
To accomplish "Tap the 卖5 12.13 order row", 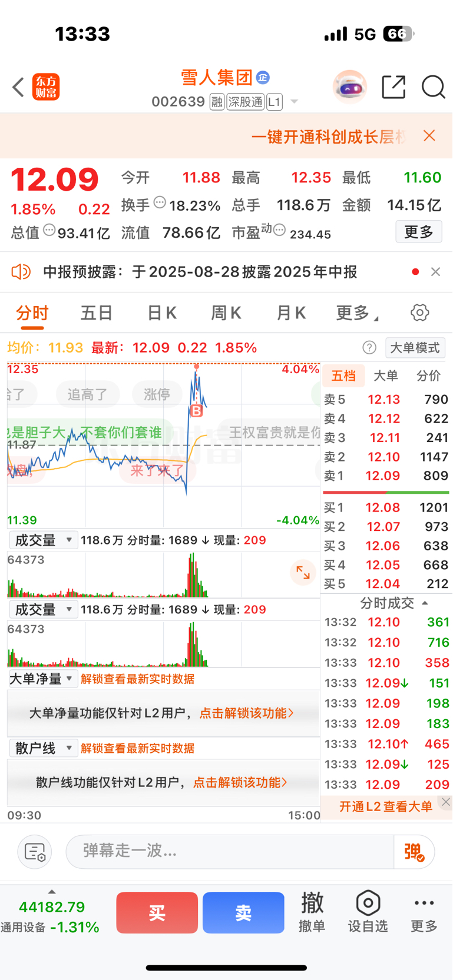I will (386, 400).
